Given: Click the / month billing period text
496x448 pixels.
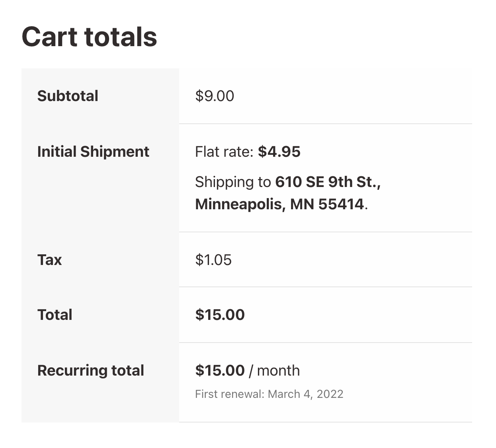Looking at the screenshot, I should [274, 370].
